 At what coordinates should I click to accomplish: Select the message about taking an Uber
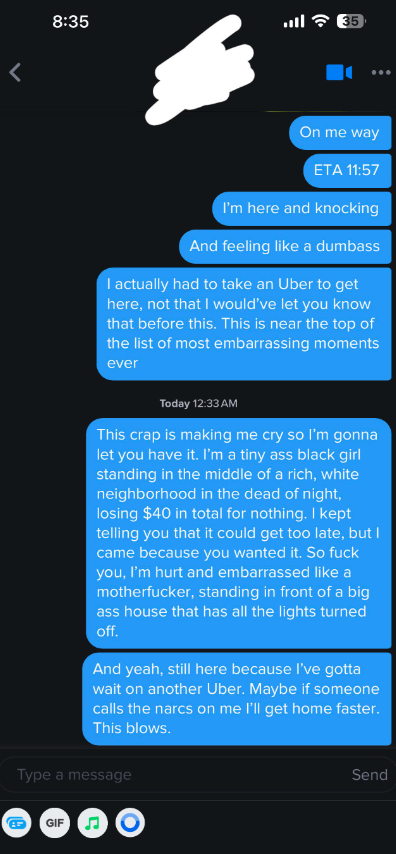pyautogui.click(x=244, y=324)
